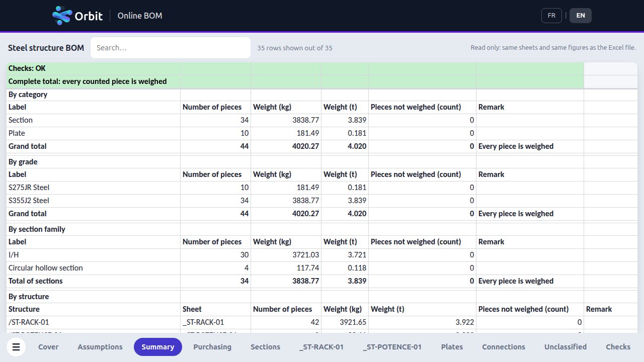Click the 'Steel structure BOM' title

[46, 48]
